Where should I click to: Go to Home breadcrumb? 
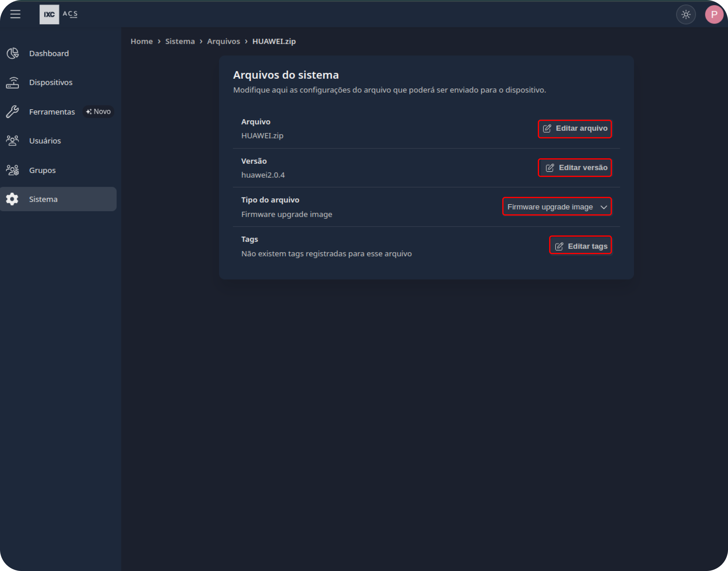pos(141,41)
